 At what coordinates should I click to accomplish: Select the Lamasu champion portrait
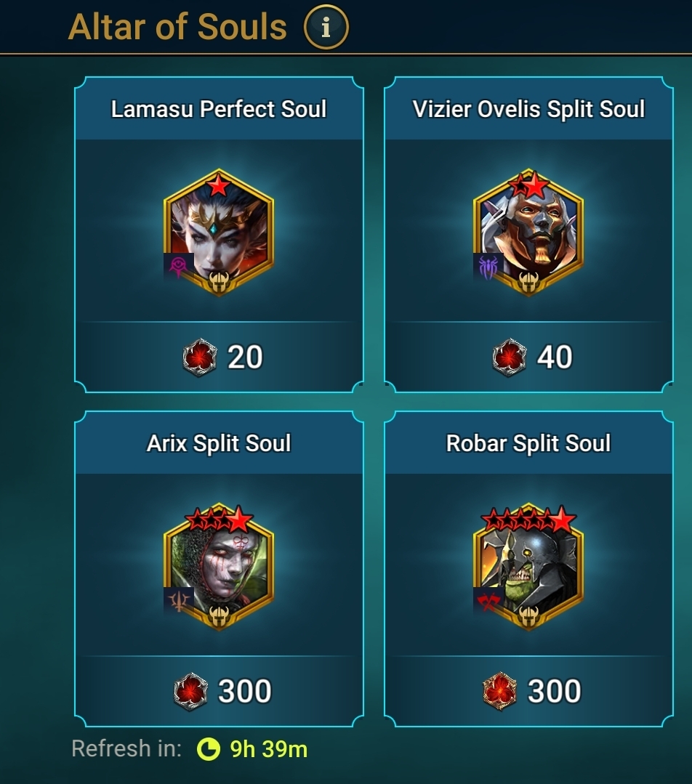tap(219, 233)
